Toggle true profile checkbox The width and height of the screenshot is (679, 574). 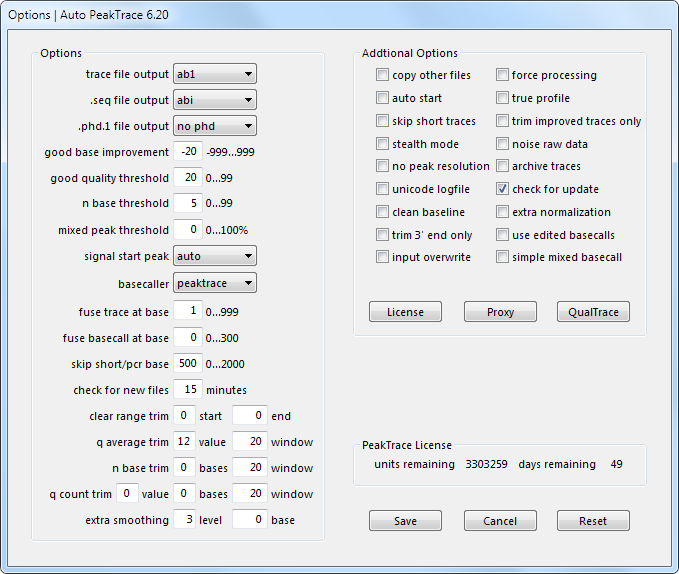coord(502,97)
